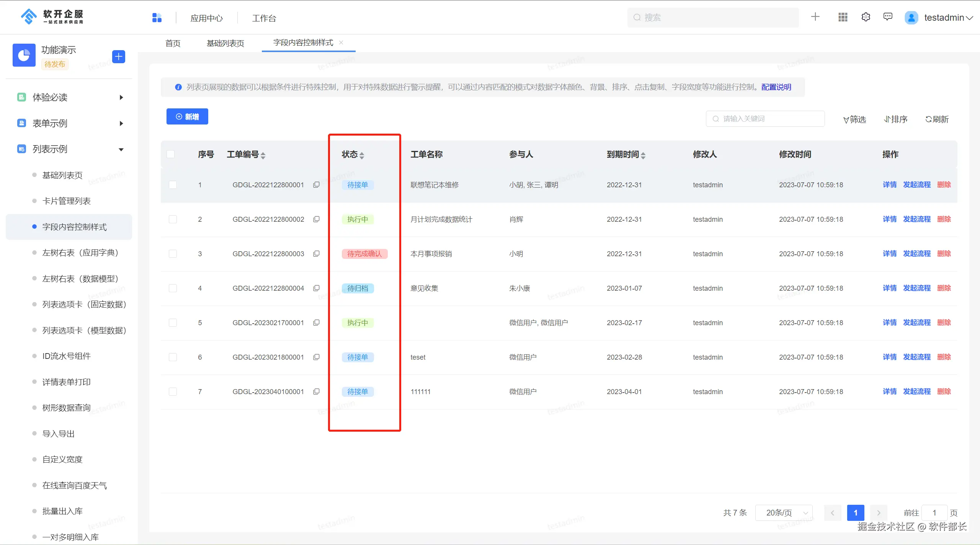Screen dimensions: 980x545
Task: Click blue plus button beside 功能演示
Action: pos(119,57)
